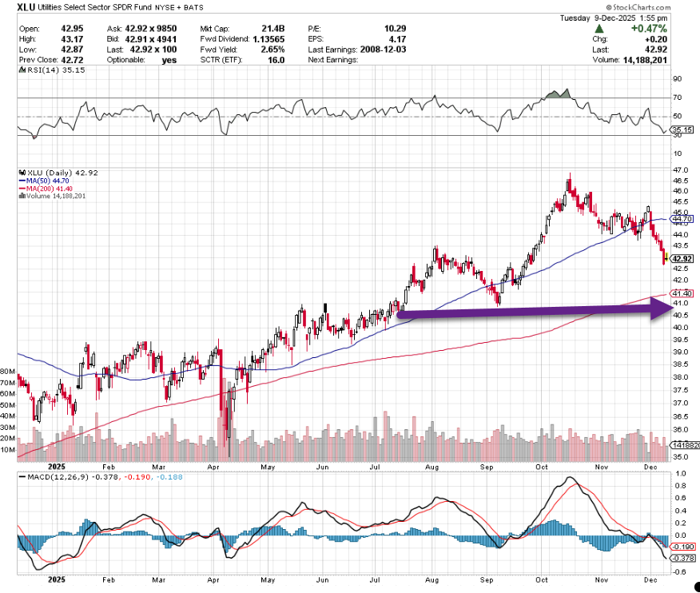Viewport: 700px width, 593px height.
Task: Click the 41.40 MA(200) axis tag
Action: (682, 294)
